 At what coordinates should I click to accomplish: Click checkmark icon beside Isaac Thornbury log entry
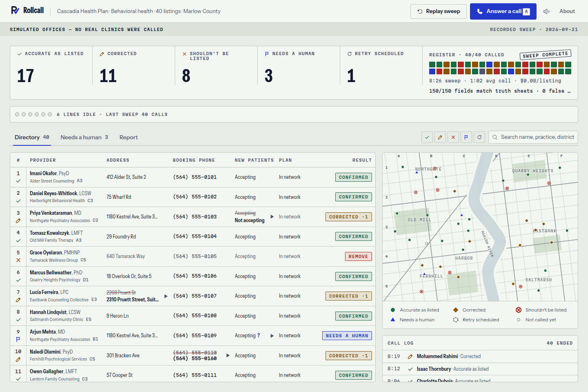tap(410, 369)
